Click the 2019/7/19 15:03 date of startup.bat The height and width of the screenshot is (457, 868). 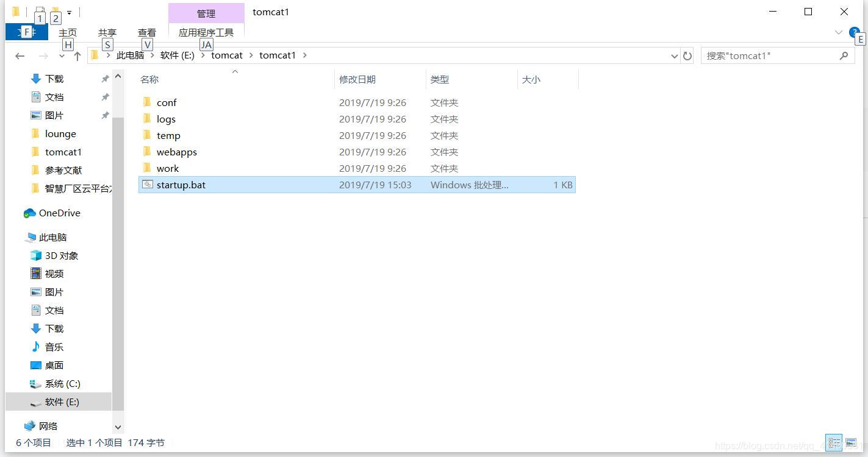[375, 185]
